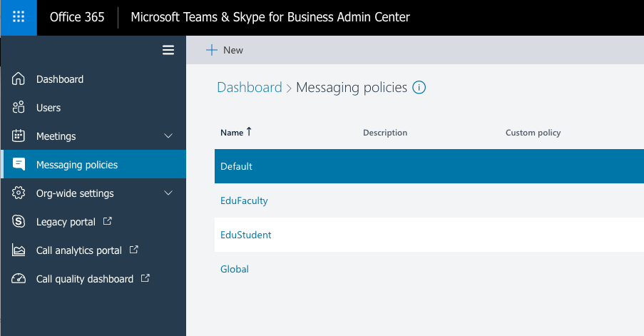The height and width of the screenshot is (336, 644).
Task: Select the Default policy row
Action: click(x=429, y=166)
